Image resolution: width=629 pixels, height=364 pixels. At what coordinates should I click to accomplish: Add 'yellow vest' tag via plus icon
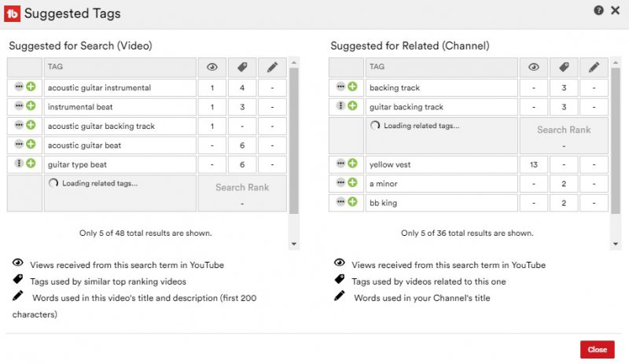click(352, 164)
